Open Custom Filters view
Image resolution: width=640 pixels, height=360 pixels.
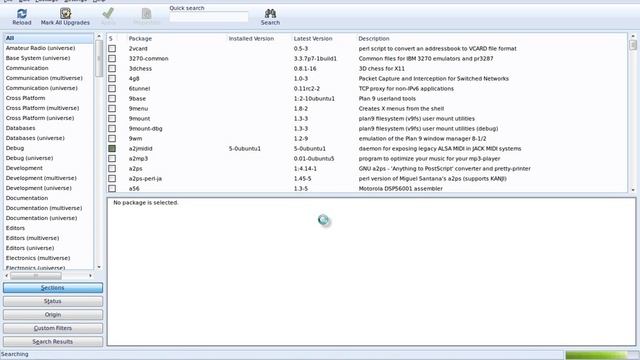tap(53, 328)
